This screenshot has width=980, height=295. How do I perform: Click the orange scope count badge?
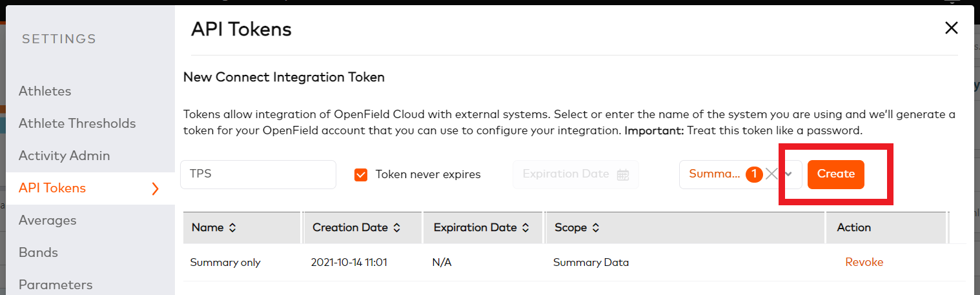(753, 174)
